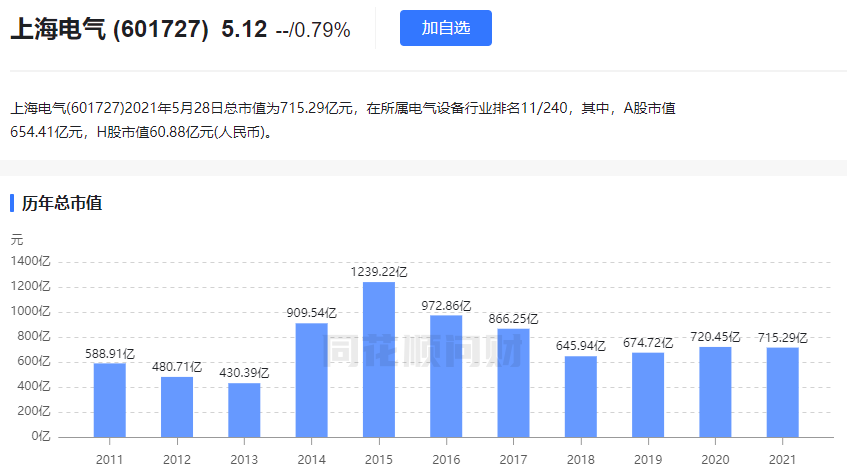Click the 2021 x-axis year label

point(783,460)
